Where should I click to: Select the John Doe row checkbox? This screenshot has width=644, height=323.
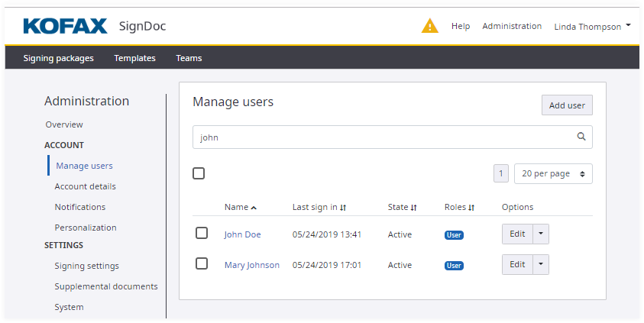(202, 233)
